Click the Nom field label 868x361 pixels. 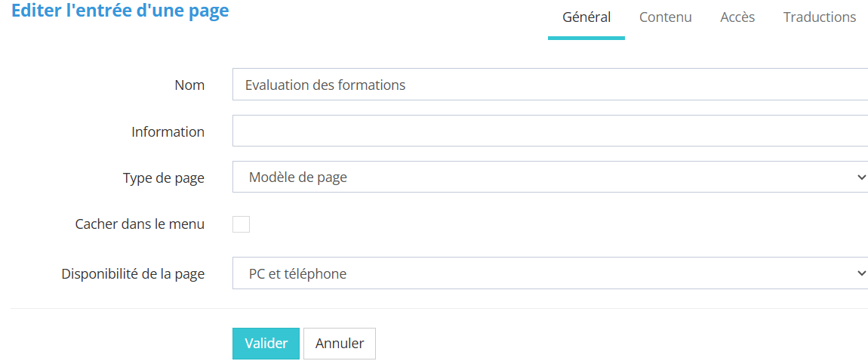pyautogui.click(x=189, y=85)
